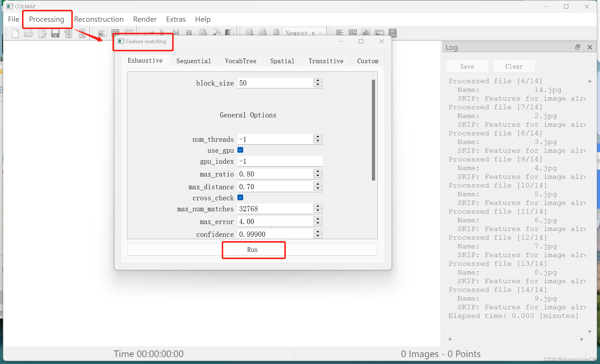600x364 pixels.
Task: Toggle the use_gpu checkbox
Action: pos(241,150)
